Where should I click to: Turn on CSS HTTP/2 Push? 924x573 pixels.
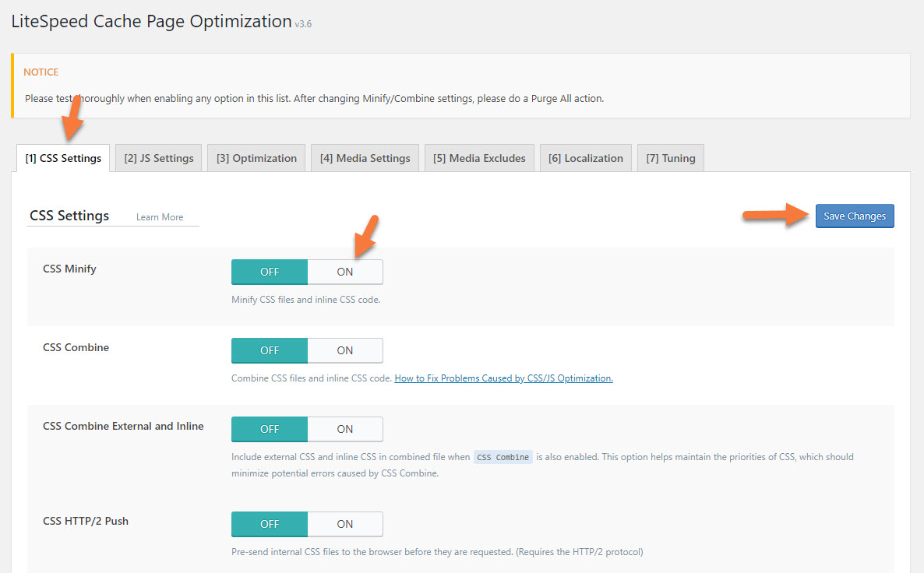pyautogui.click(x=344, y=524)
